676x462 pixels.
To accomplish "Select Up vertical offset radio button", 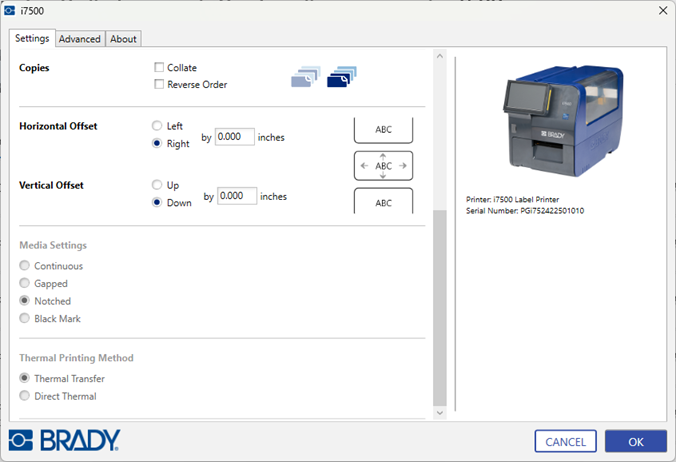I will tap(157, 184).
